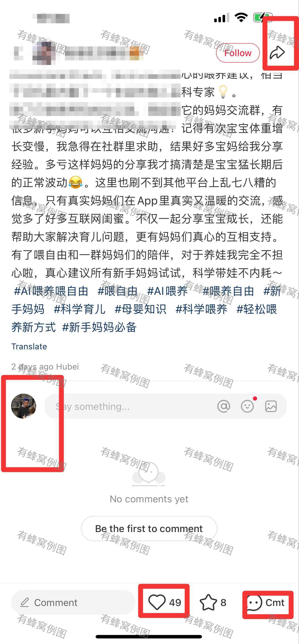Open the emoji picker smiley icon
The width and height of the screenshot is (299, 644).
[247, 406]
